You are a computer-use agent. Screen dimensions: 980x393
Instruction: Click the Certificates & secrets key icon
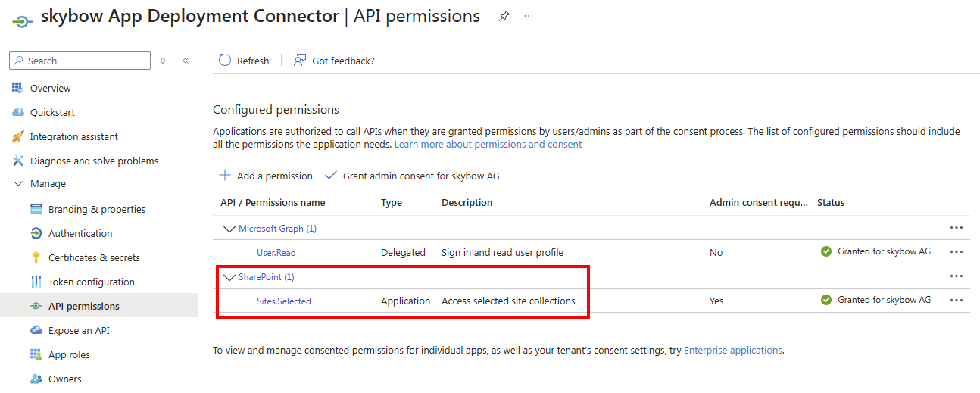tap(36, 257)
